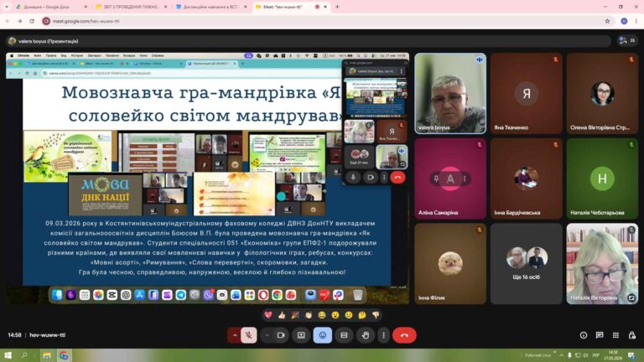
Task: Send heart reaction emoji
Action: [x=268, y=315]
